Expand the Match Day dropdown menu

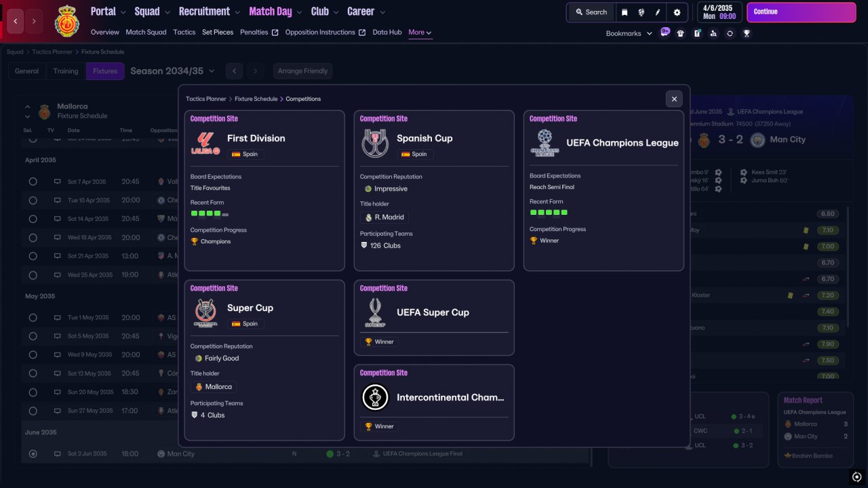[275, 12]
